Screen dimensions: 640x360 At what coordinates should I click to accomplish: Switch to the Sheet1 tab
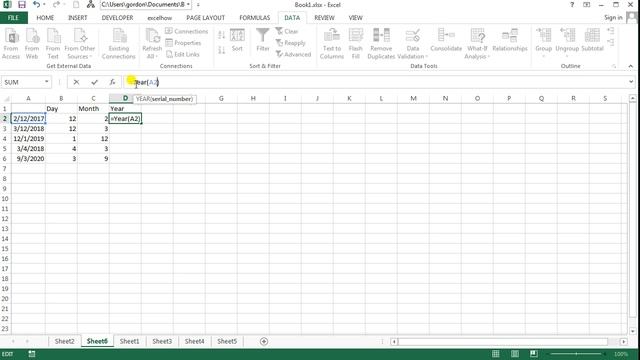pos(129,341)
